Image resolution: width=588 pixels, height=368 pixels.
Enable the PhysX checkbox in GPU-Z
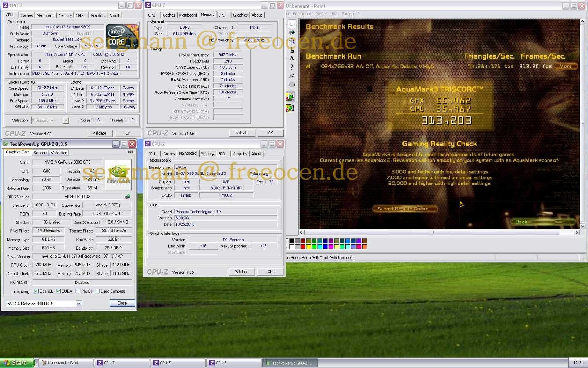coord(78,291)
